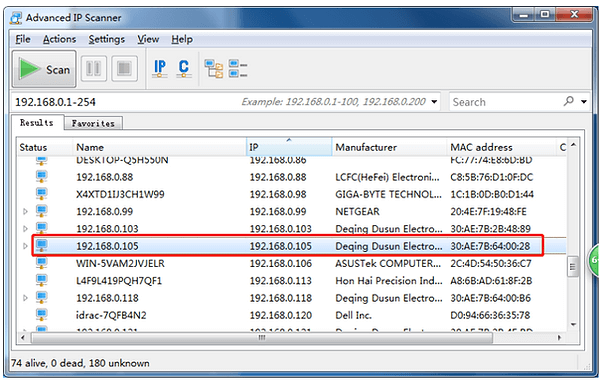This screenshot has width=600, height=380.
Task: Expand the 192.168.0.103 device row
Action: 25,228
